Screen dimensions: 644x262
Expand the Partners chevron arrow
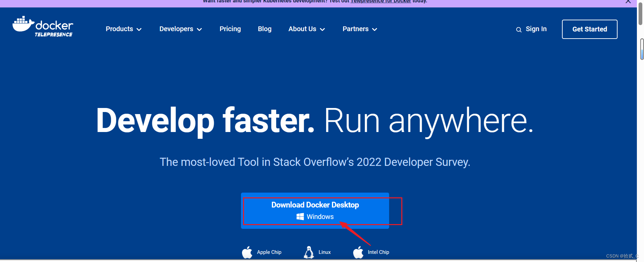375,30
